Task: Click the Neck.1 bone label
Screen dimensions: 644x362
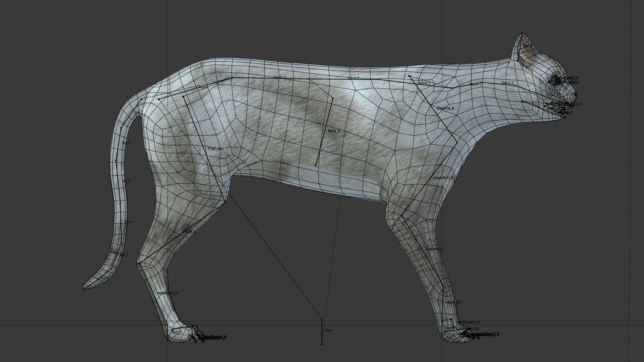Action: click(x=476, y=84)
